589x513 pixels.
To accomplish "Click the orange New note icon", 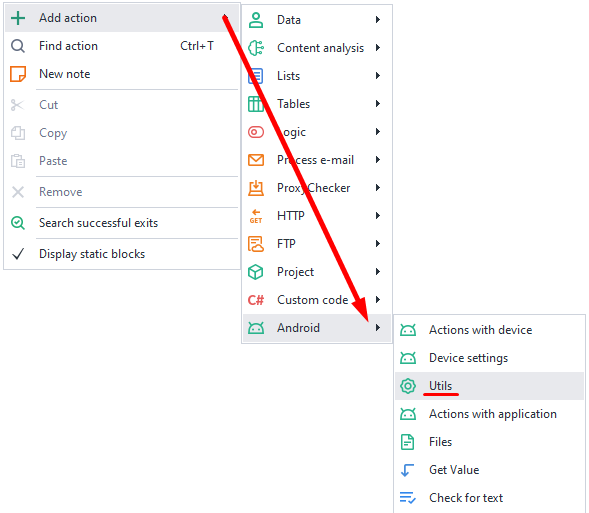I will coord(18,74).
